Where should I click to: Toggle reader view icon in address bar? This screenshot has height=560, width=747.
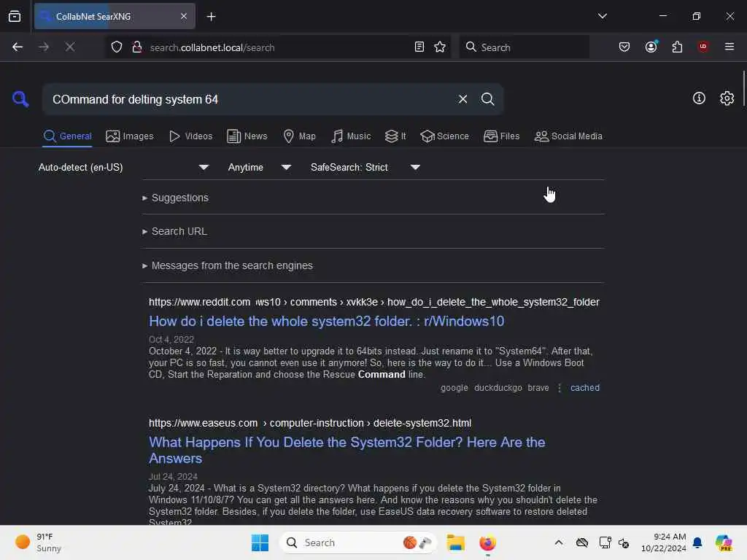tap(419, 47)
